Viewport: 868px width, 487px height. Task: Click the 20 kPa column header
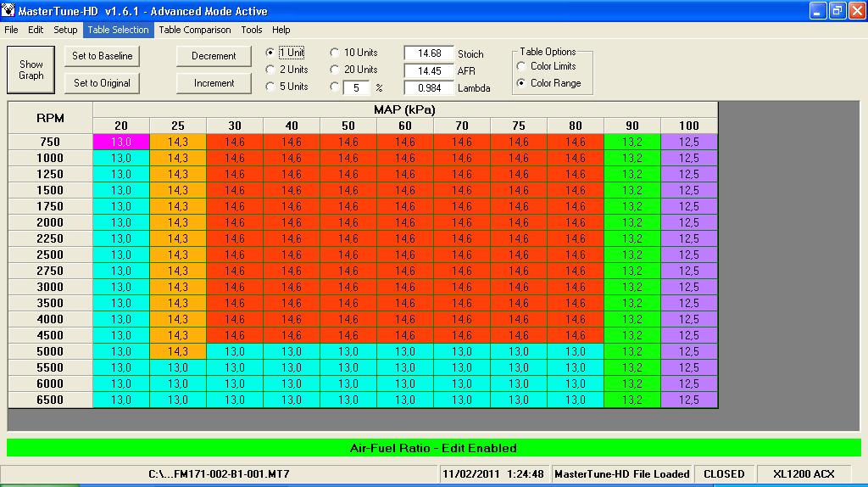point(121,126)
